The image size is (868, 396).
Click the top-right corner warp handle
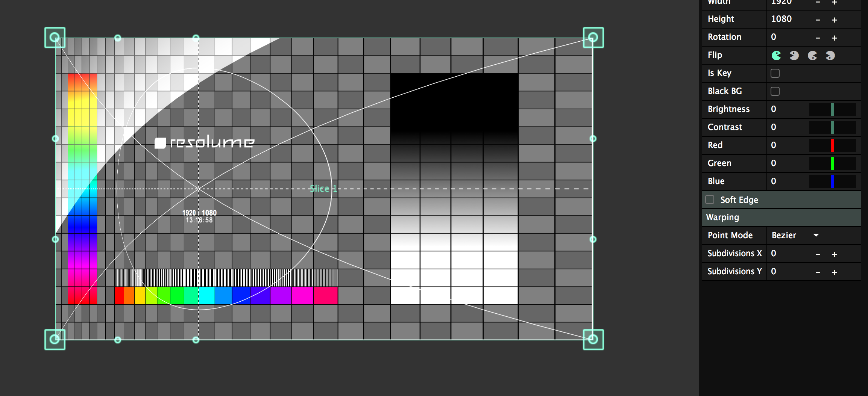593,38
